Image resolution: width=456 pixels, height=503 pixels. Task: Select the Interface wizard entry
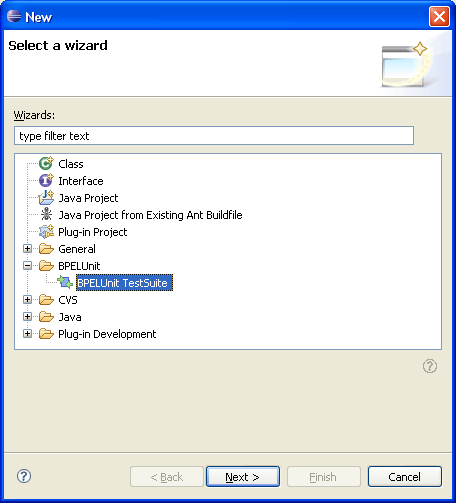[x=81, y=181]
